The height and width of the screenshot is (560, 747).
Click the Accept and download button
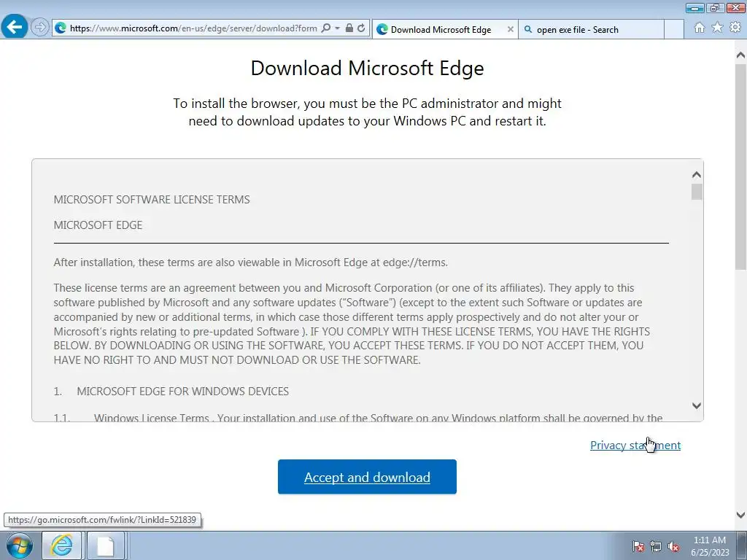pyautogui.click(x=367, y=477)
